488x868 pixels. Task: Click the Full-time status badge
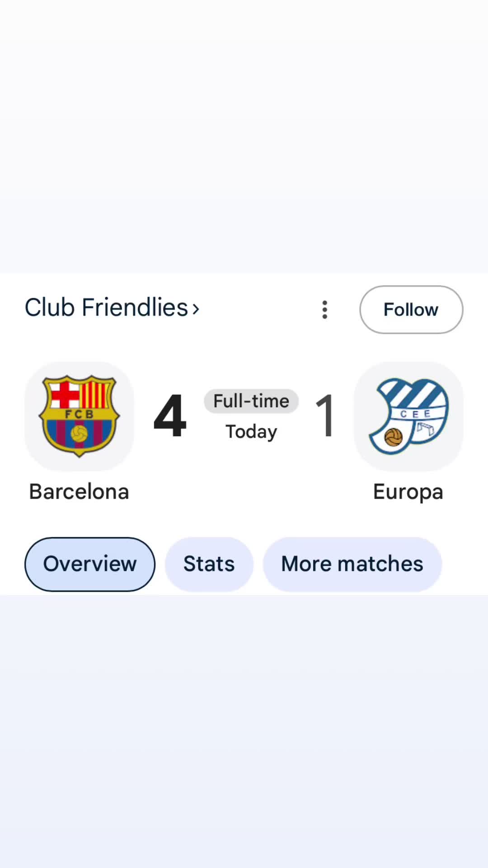coord(251,401)
